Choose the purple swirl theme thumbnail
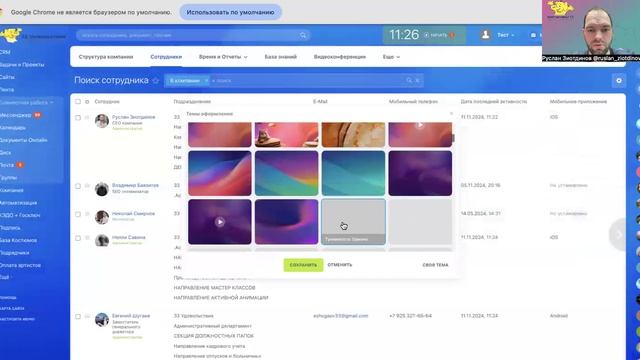Screen dimensions: 640x360 (x=287, y=222)
